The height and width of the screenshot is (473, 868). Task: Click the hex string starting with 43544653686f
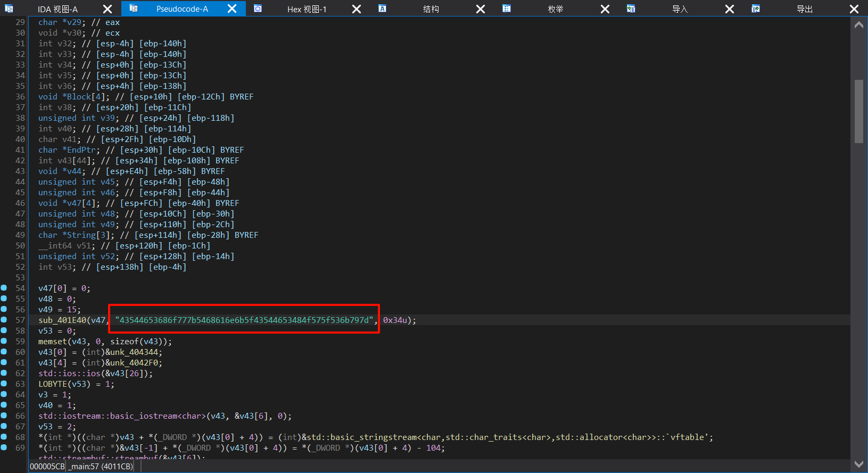pyautogui.click(x=244, y=320)
